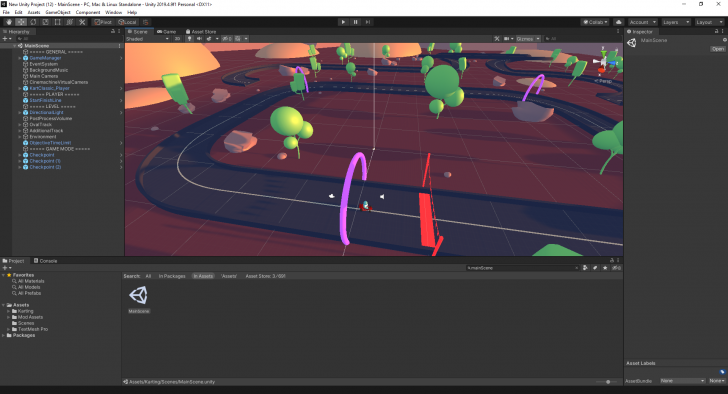
Task: Toggle hidden objects visibility in scene toolbar
Action: 227,39
